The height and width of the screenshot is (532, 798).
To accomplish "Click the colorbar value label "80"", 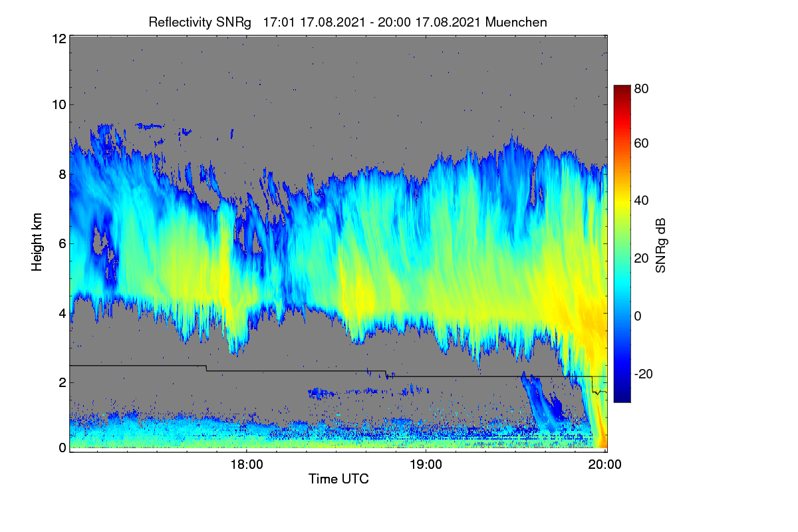I will [x=642, y=88].
